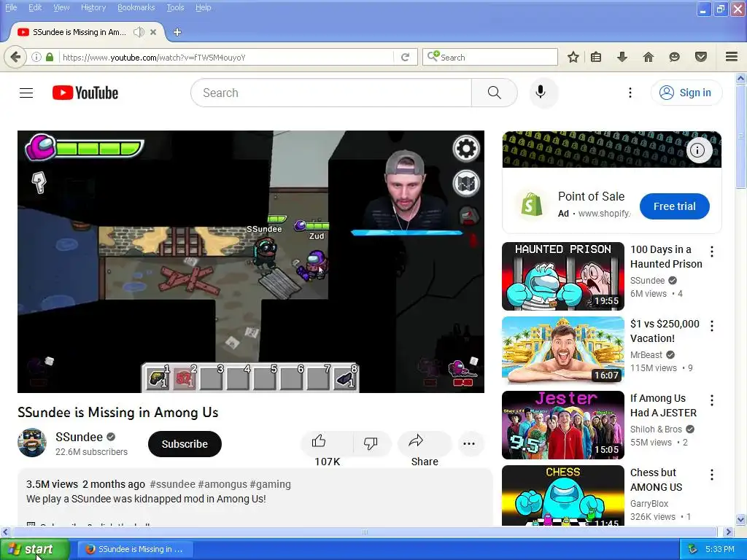747x560 pixels.
Task: Click in the YouTube search field
Action: (331, 93)
